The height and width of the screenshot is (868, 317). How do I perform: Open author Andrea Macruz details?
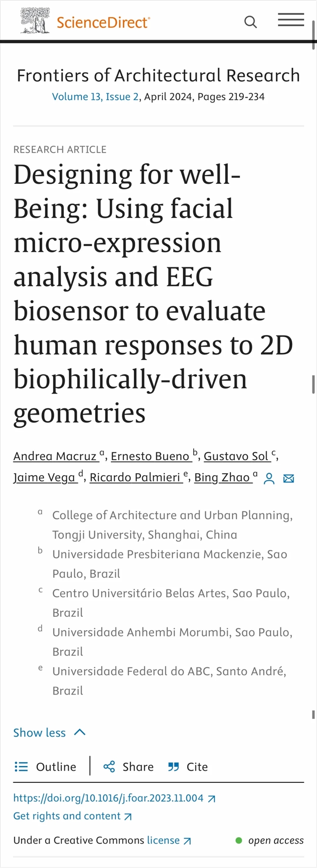pos(55,456)
